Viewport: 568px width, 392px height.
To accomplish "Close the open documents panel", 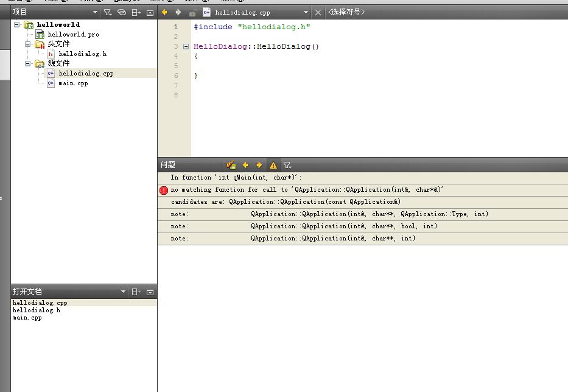I will 150,292.
